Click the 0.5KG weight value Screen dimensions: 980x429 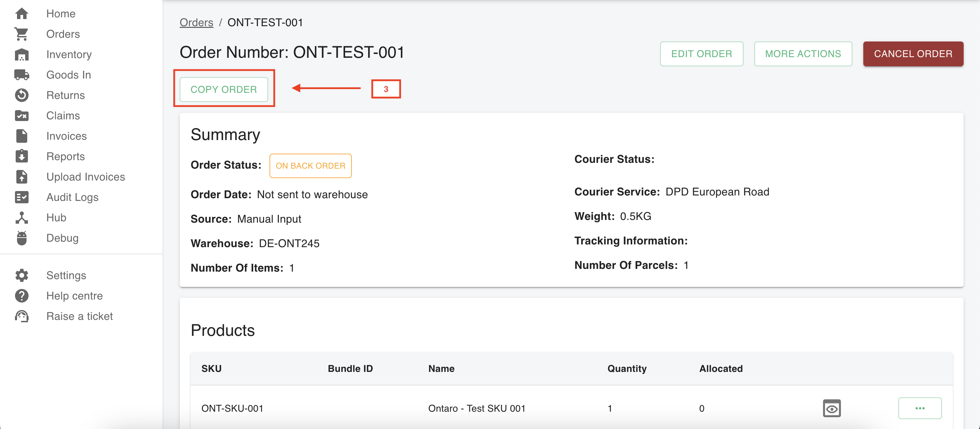click(x=635, y=217)
